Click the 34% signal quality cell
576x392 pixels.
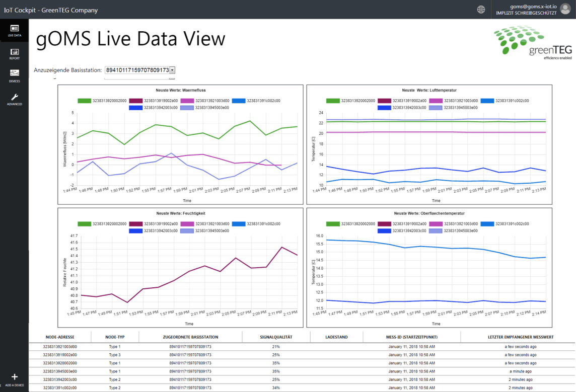pos(276,387)
